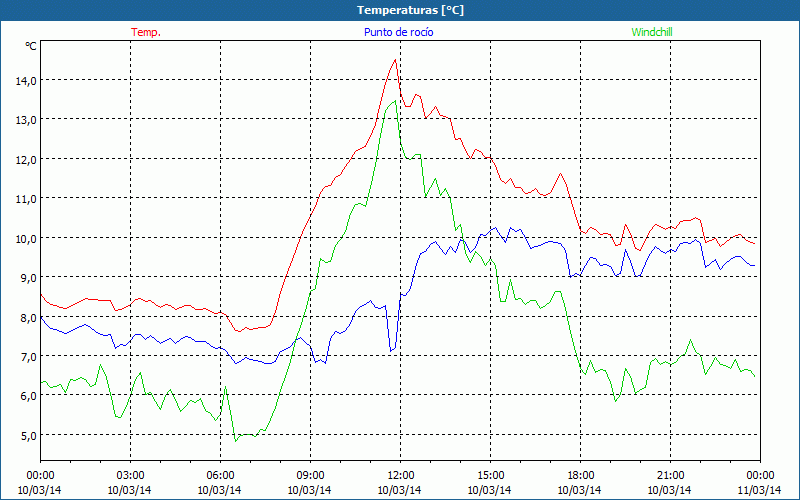The width and height of the screenshot is (800, 500).
Task: Click the '6,0' y-axis value
Action: tap(28, 395)
